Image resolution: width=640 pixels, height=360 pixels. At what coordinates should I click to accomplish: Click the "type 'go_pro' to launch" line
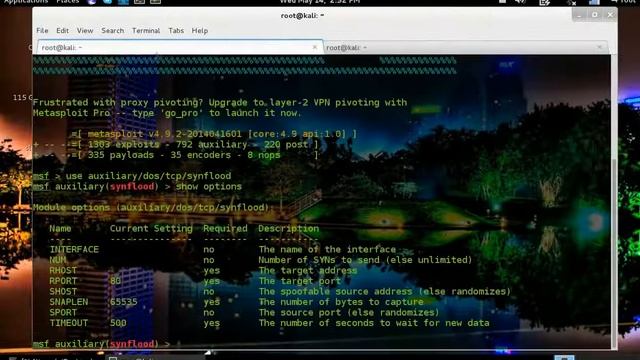(x=167, y=113)
